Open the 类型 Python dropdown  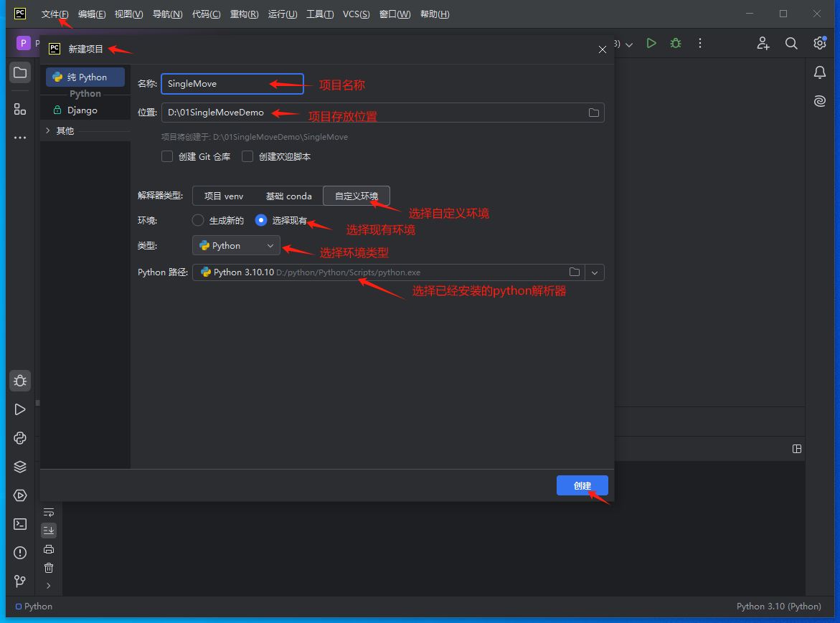[x=236, y=246]
